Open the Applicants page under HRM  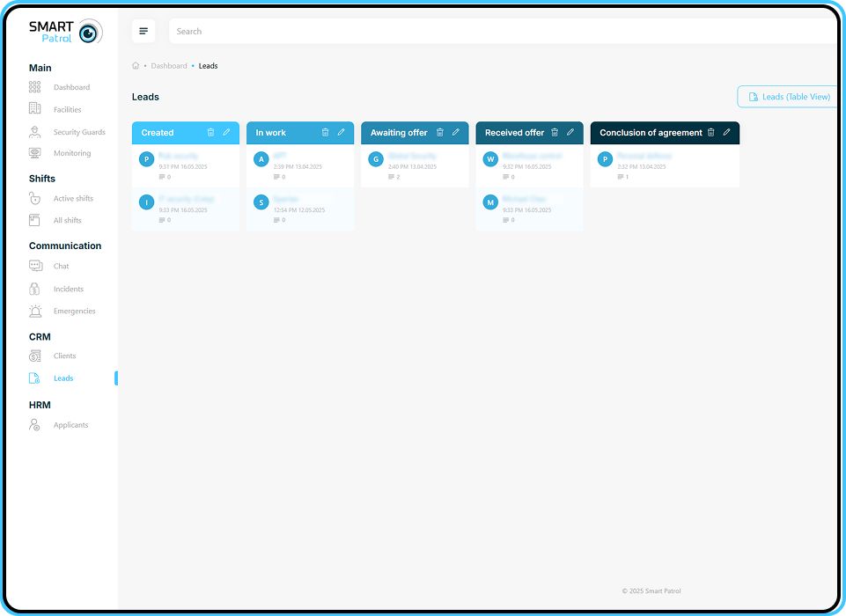tap(70, 425)
